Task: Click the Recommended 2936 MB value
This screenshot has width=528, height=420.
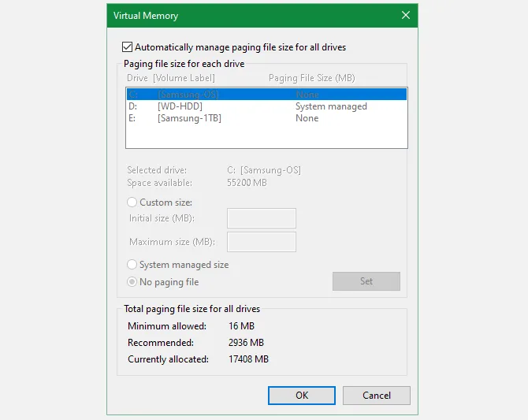Action: [x=246, y=343]
